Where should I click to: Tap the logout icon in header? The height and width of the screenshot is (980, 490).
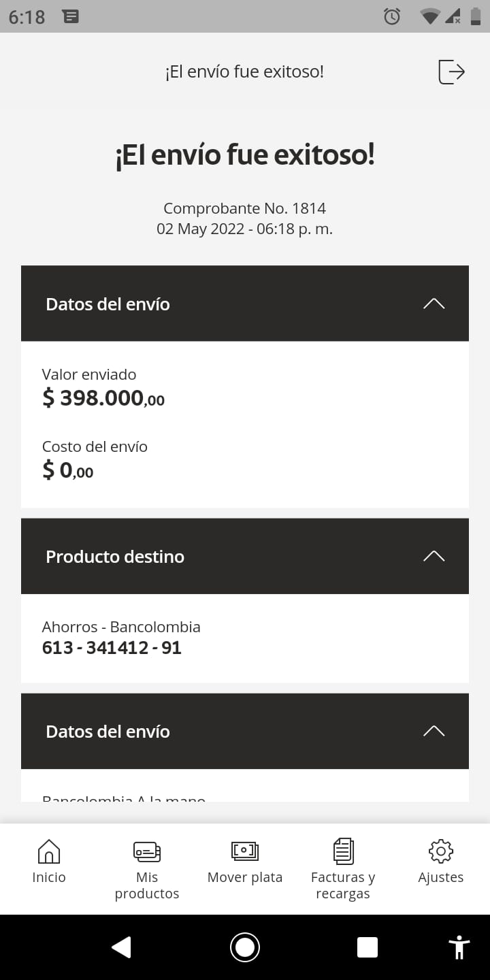(x=451, y=71)
